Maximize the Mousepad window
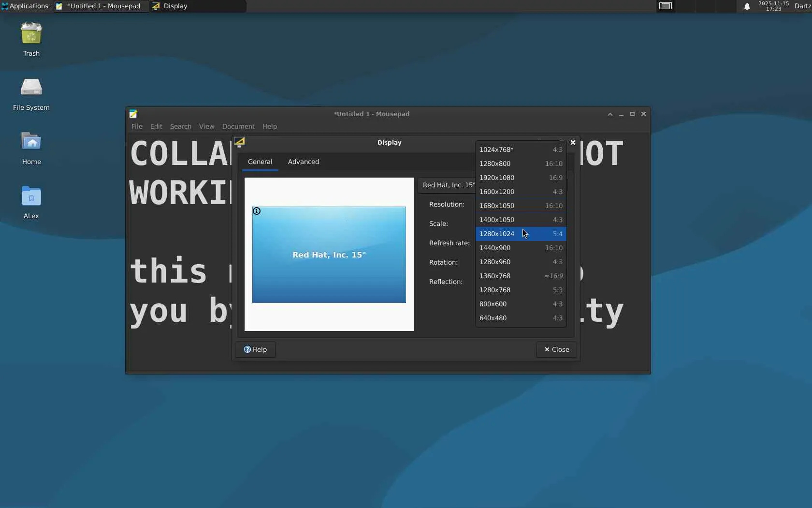 tap(632, 114)
